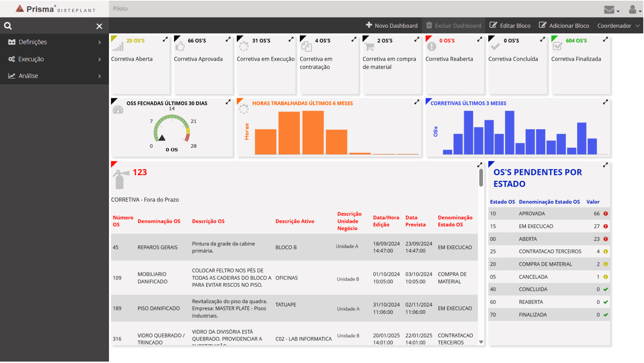Click the Editar Bloco button
The height and width of the screenshot is (363, 644).
pos(510,25)
